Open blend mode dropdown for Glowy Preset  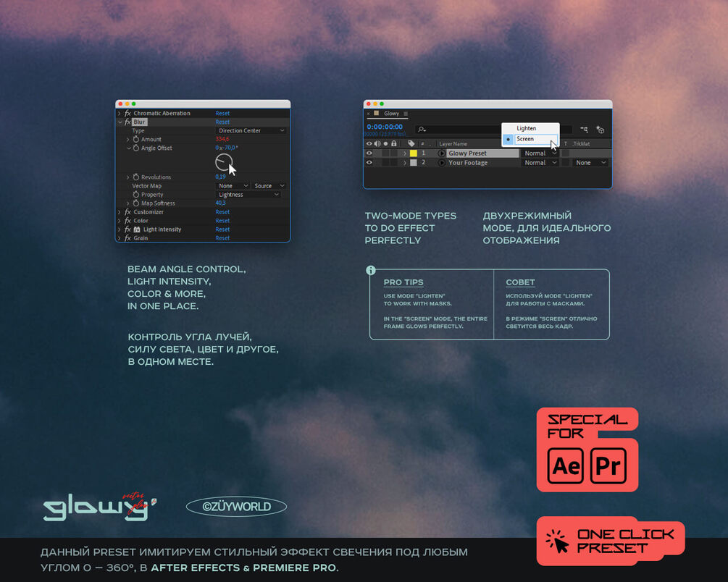coord(540,153)
